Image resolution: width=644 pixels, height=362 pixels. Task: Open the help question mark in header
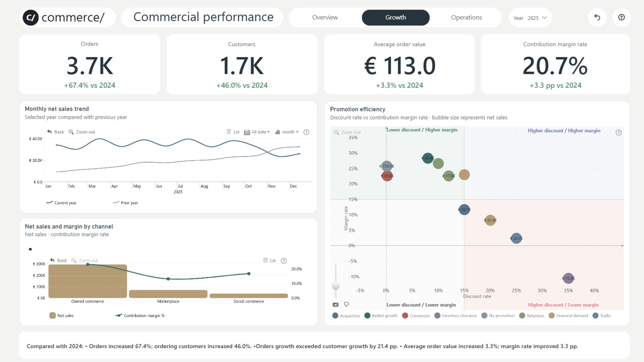pos(621,17)
